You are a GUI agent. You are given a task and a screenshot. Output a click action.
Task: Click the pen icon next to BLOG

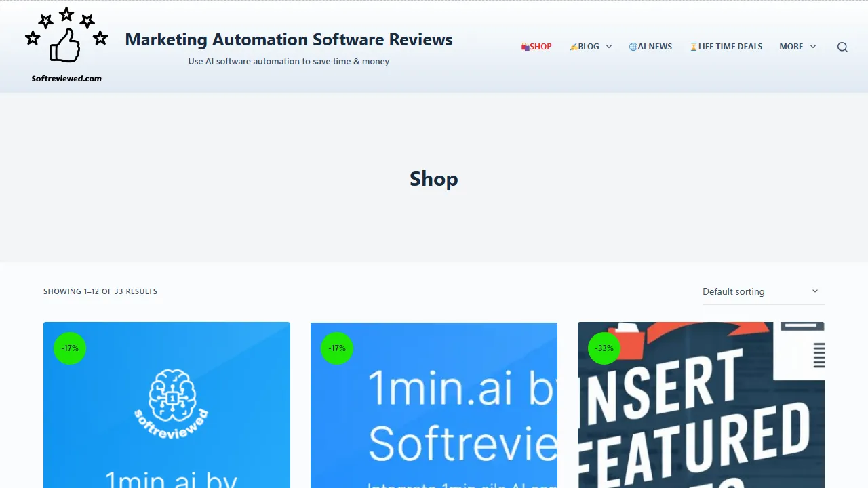(x=573, y=47)
